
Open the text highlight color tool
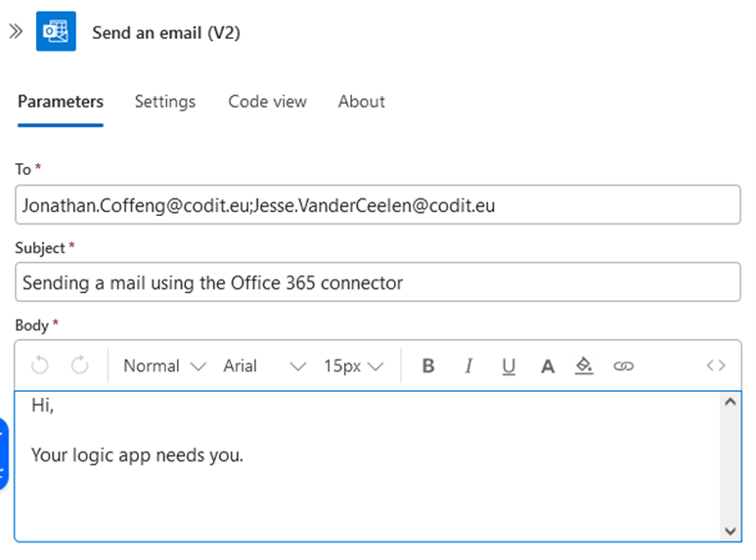pos(584,366)
